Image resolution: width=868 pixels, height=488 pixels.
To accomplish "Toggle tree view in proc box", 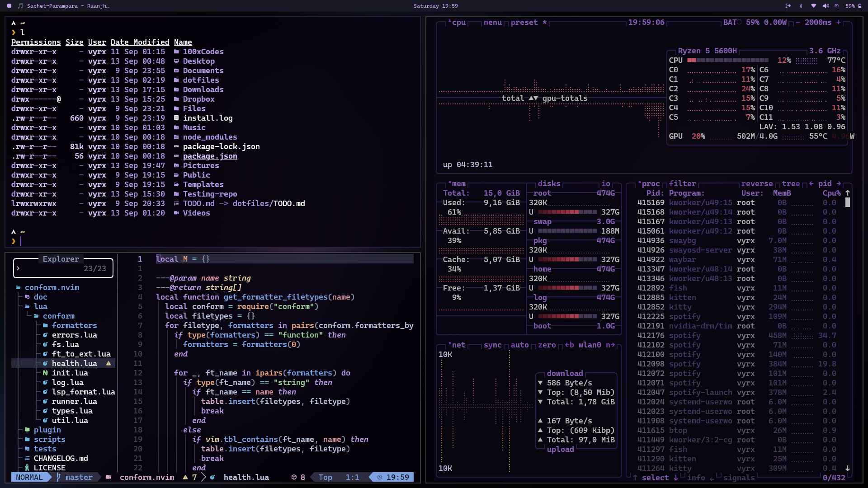I will point(791,183).
